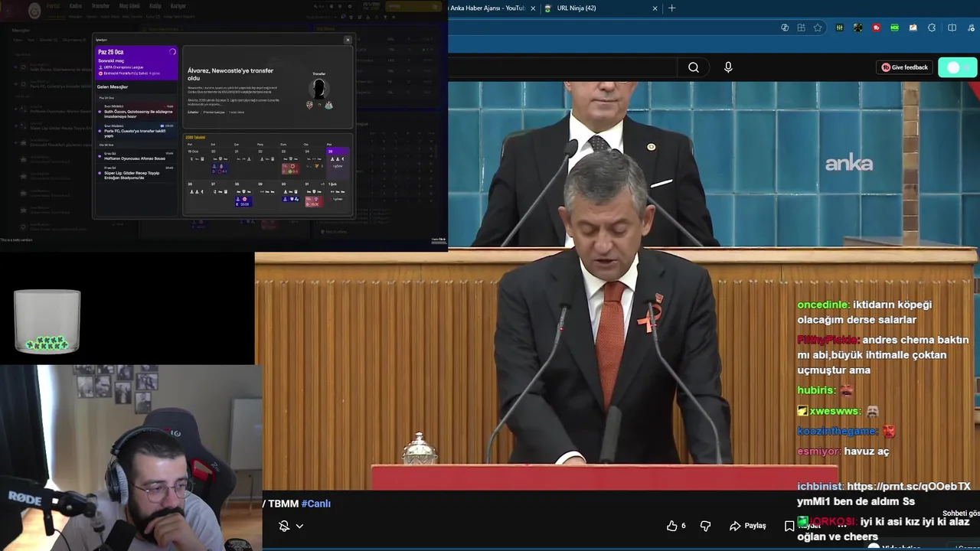Click the notification bell under the video
Image resolution: width=980 pixels, height=551 pixels.
(284, 526)
